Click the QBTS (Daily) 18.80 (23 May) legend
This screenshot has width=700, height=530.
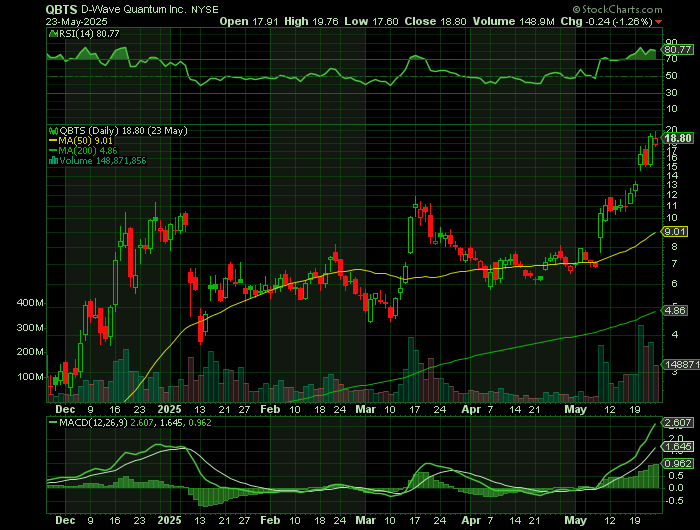click(123, 131)
